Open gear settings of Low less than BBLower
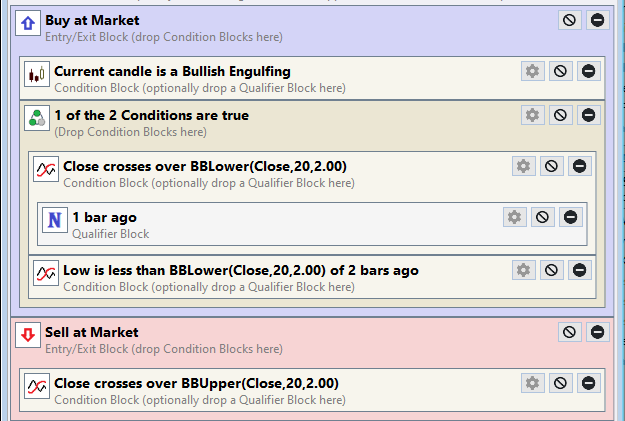The width and height of the screenshot is (625, 421). coord(523,270)
